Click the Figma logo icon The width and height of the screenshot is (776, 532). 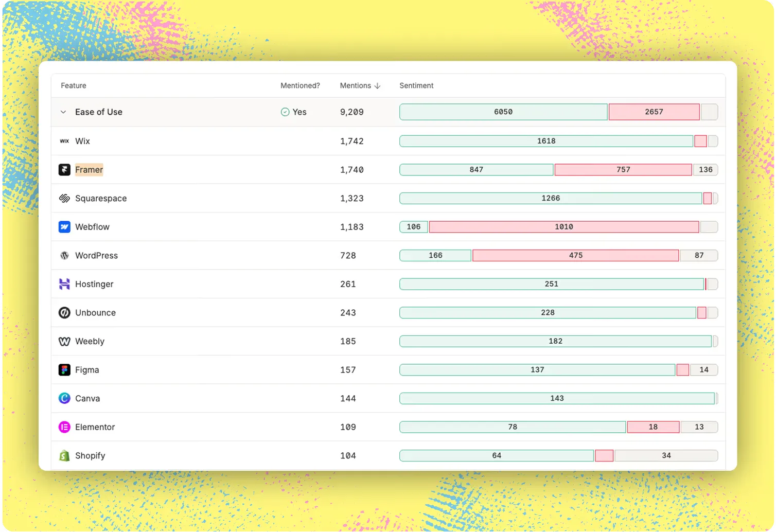click(x=64, y=370)
